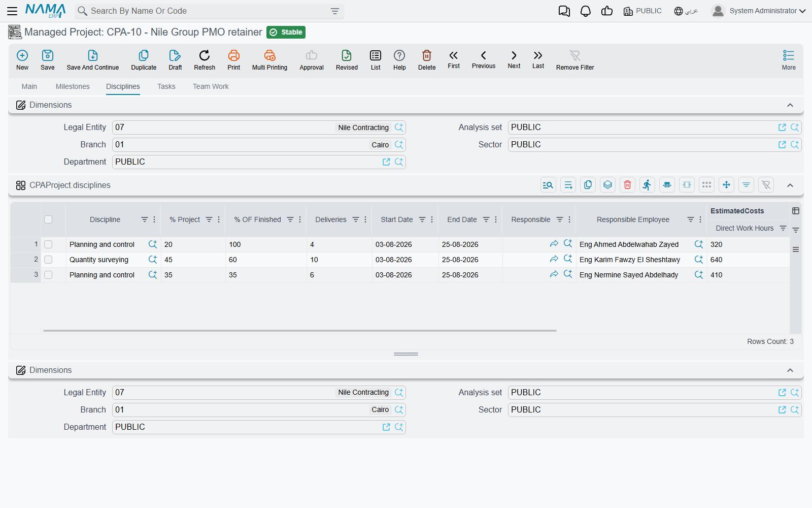This screenshot has width=812, height=508.
Task: Go to the Previous record
Action: pos(484,59)
